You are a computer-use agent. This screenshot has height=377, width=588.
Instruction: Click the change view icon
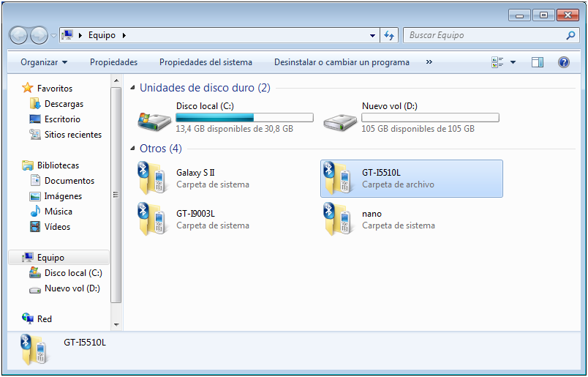(x=497, y=62)
